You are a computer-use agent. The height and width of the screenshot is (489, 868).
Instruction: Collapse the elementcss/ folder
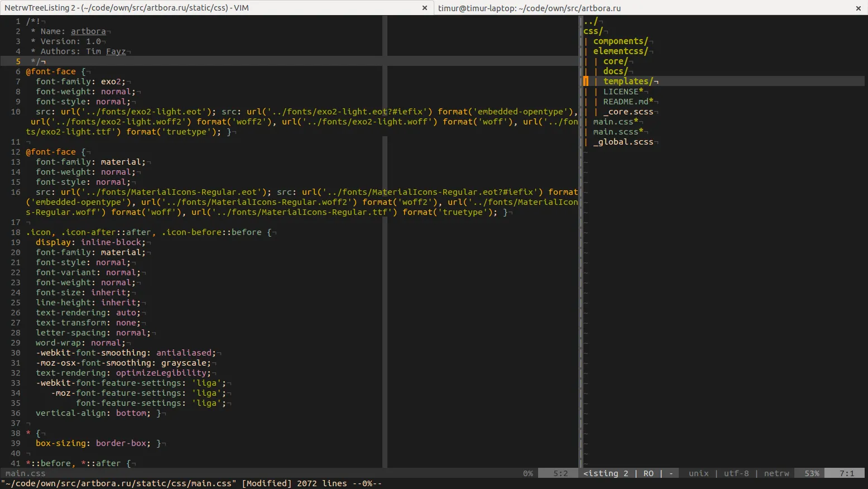click(620, 51)
